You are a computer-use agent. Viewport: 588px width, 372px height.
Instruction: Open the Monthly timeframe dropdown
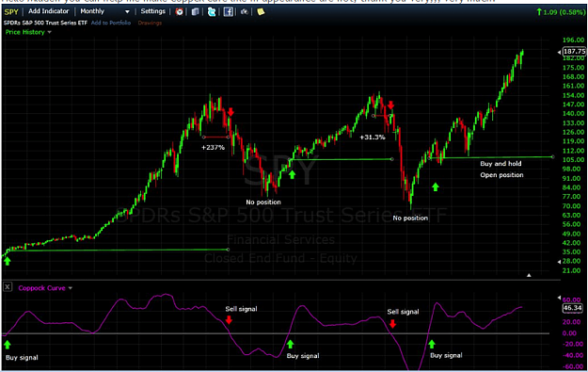[104, 11]
